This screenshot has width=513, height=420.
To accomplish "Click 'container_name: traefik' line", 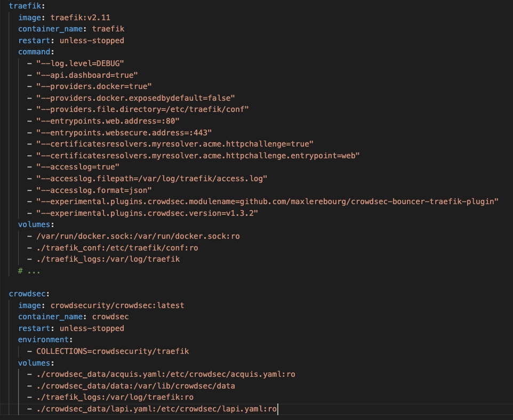I will [x=71, y=29].
